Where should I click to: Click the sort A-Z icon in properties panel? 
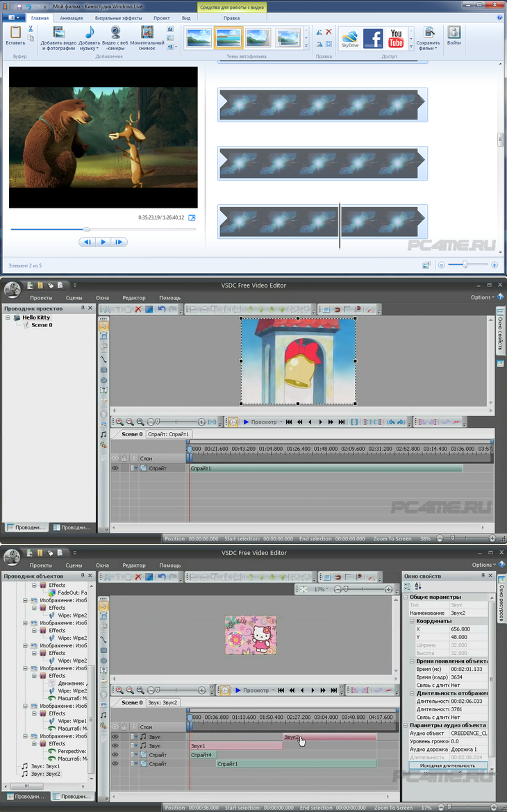(418, 586)
